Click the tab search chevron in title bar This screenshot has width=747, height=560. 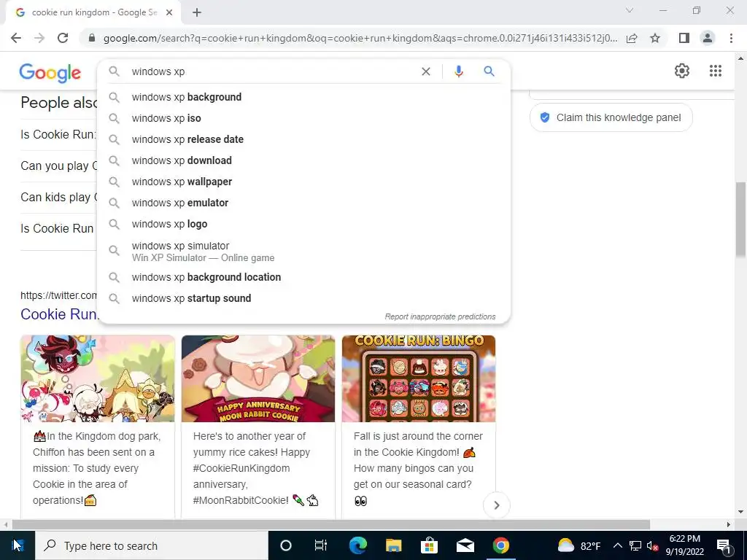[x=630, y=10]
